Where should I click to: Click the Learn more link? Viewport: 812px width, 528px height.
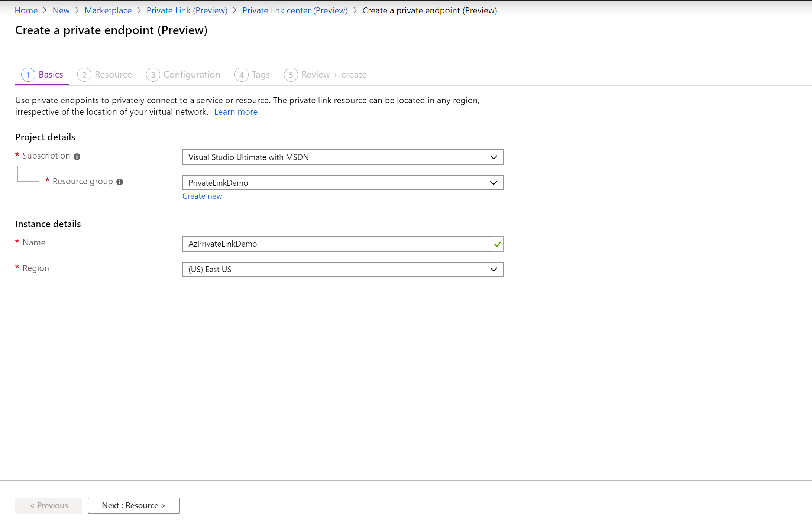(236, 112)
